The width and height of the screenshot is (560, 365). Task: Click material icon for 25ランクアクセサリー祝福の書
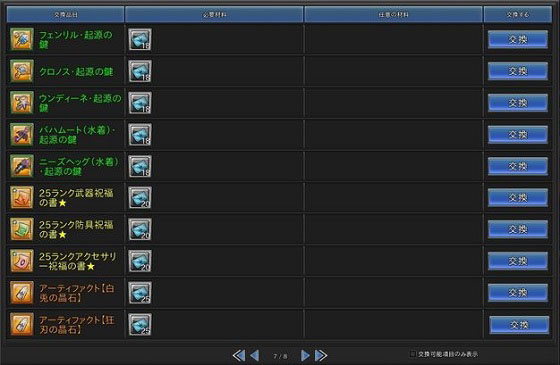tap(140, 261)
